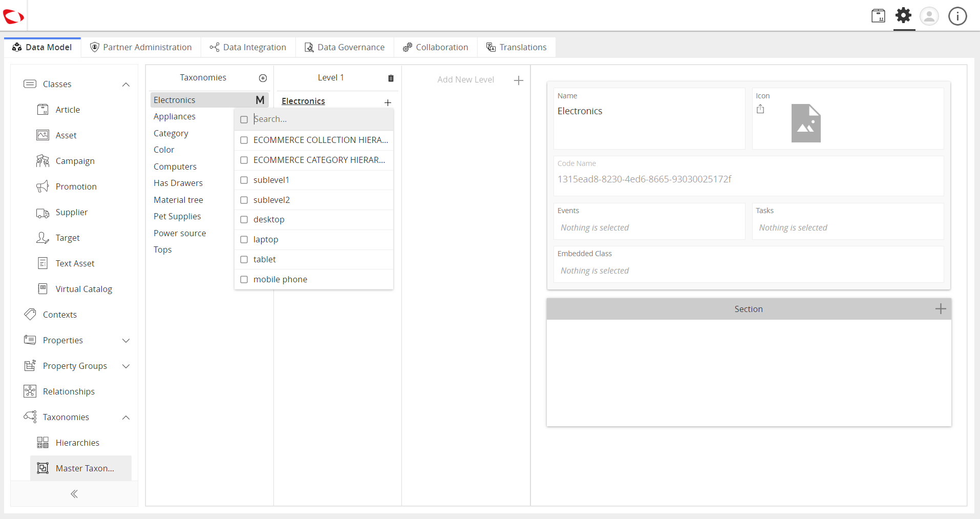Click the Promotion megaphone icon
Viewport: 980px width, 519px height.
43,186
